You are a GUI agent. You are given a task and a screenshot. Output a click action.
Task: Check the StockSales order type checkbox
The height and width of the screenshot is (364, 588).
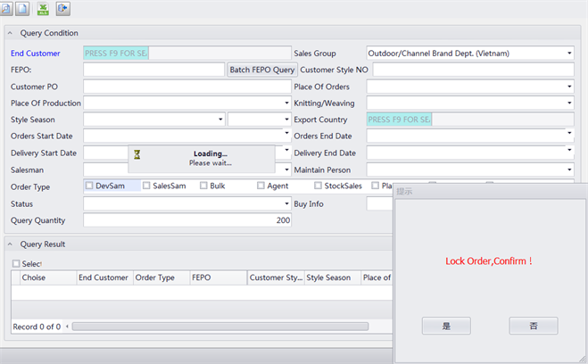(318, 186)
